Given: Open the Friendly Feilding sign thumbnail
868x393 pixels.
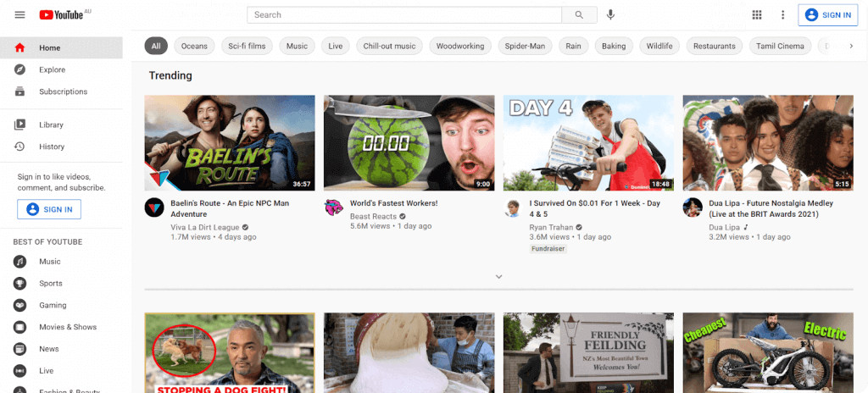Looking at the screenshot, I should tap(588, 353).
